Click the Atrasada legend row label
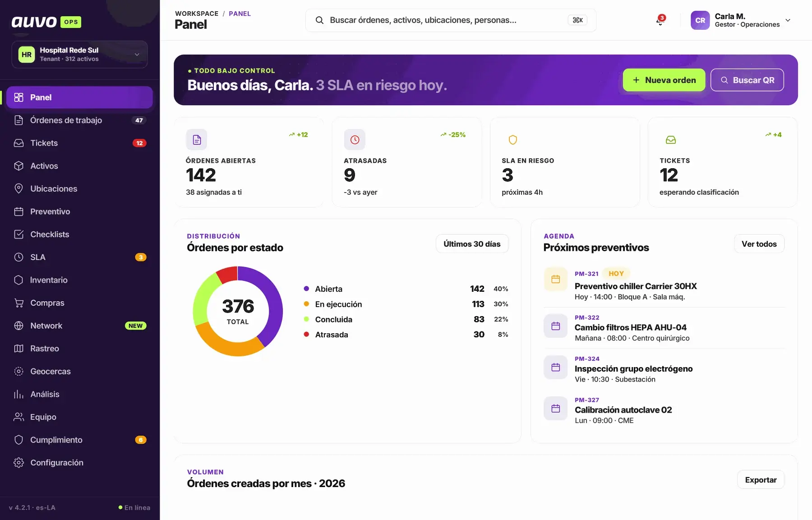812x520 pixels. tap(332, 335)
